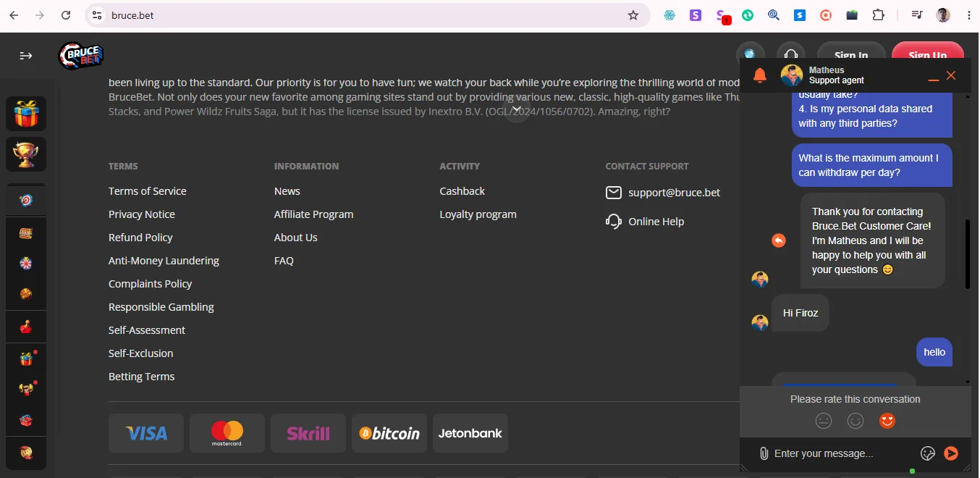Open the Anti-Money Laundering link
This screenshot has width=980, height=478.
coord(164,261)
